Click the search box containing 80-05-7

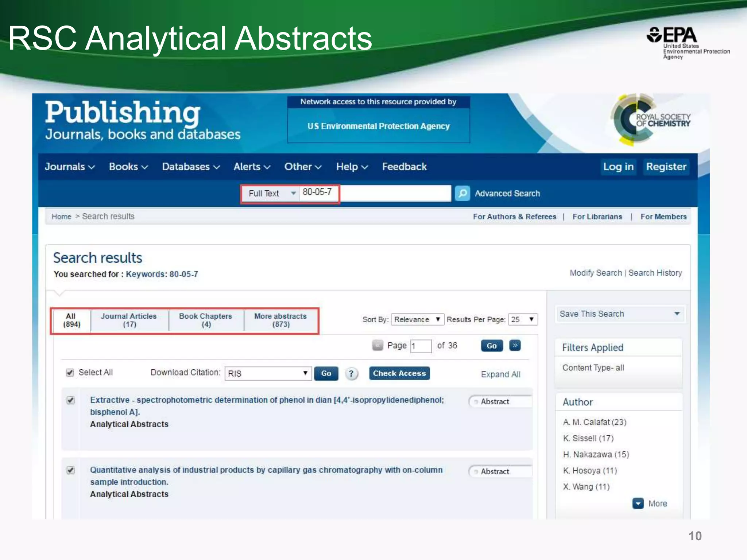[376, 193]
